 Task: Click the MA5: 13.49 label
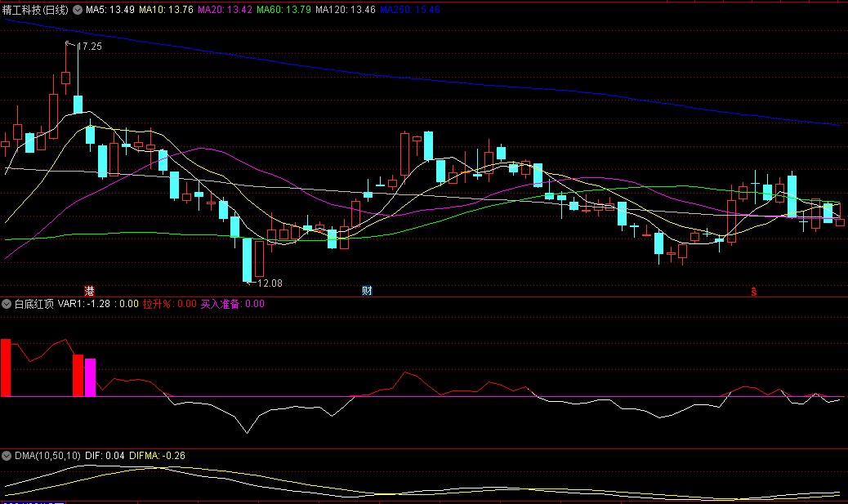[x=109, y=10]
